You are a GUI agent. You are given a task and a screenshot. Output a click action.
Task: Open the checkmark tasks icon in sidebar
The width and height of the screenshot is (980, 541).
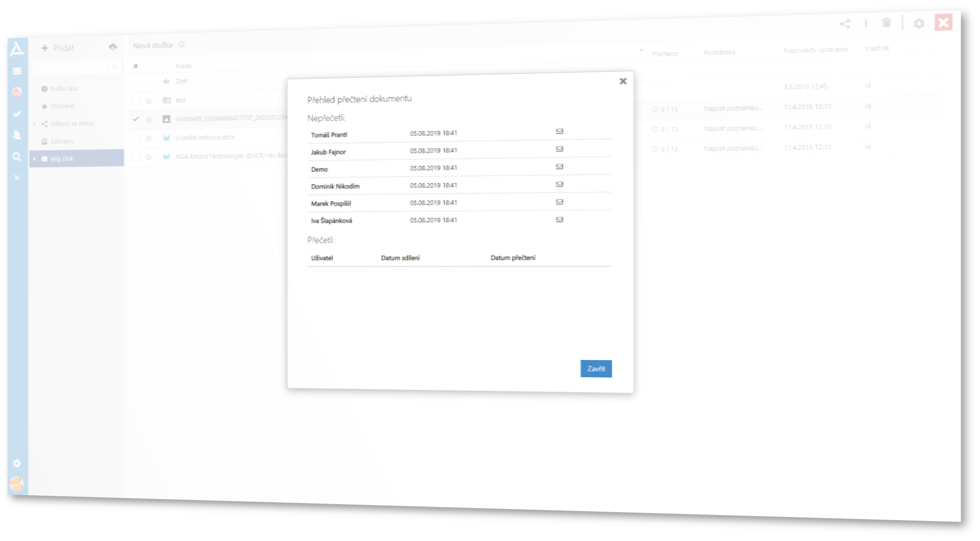[x=17, y=114]
